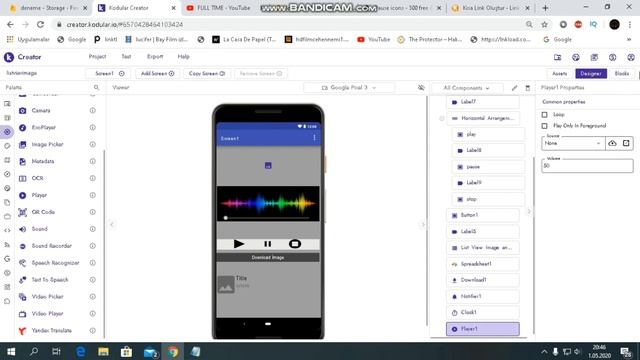Open the Export menu
The image size is (640, 360).
pos(155,57)
